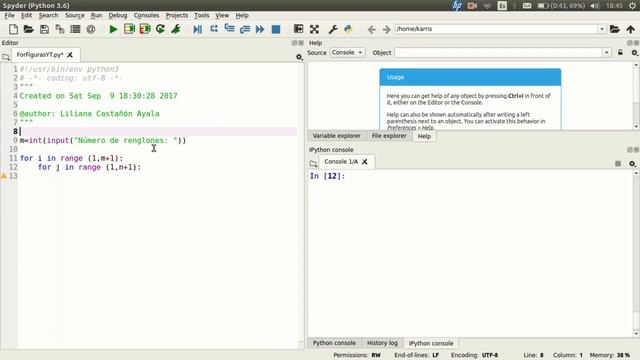This screenshot has width=640, height=360.
Task: Open Help pane options gear
Action: point(634,53)
